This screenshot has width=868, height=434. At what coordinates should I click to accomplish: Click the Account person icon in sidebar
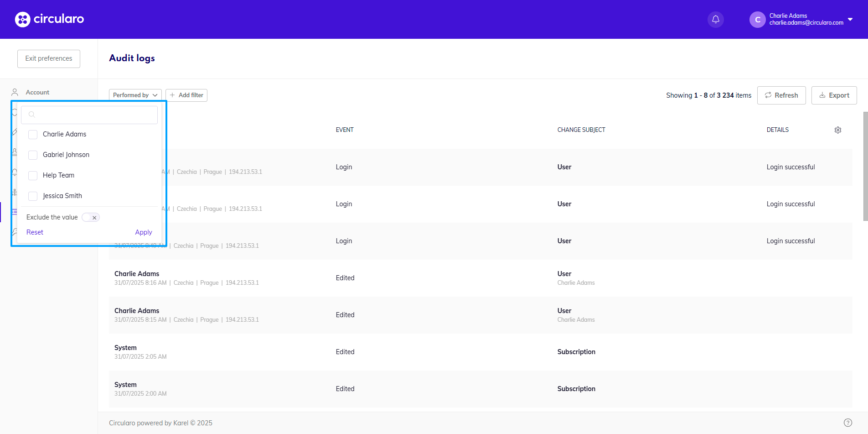[x=15, y=92]
